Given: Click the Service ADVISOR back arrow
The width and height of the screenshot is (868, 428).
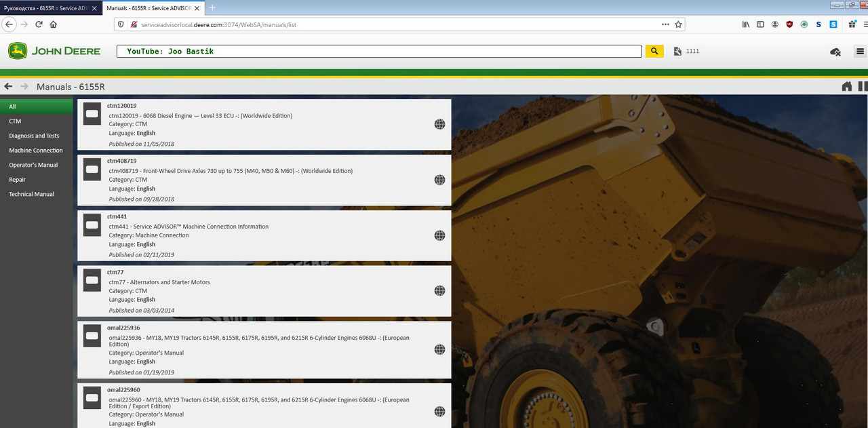Looking at the screenshot, I should pos(8,86).
